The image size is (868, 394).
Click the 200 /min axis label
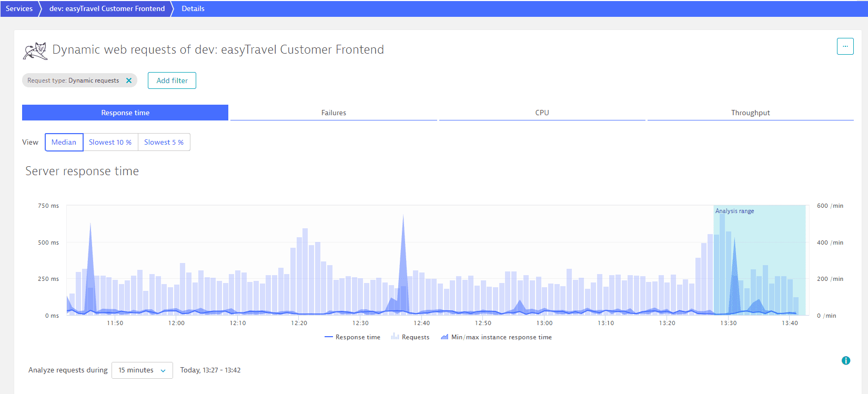click(830, 279)
